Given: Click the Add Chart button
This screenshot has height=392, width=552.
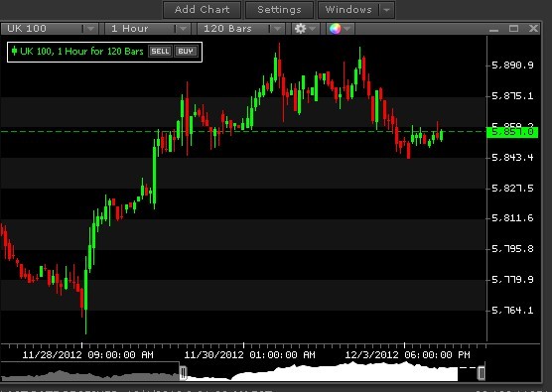Looking at the screenshot, I should click(x=203, y=10).
